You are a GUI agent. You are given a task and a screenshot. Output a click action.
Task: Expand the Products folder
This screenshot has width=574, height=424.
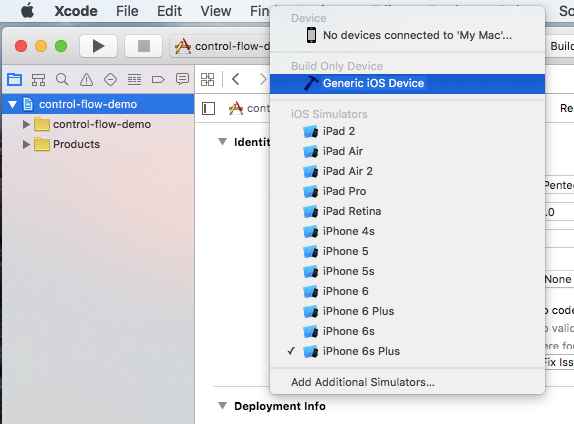coord(26,144)
